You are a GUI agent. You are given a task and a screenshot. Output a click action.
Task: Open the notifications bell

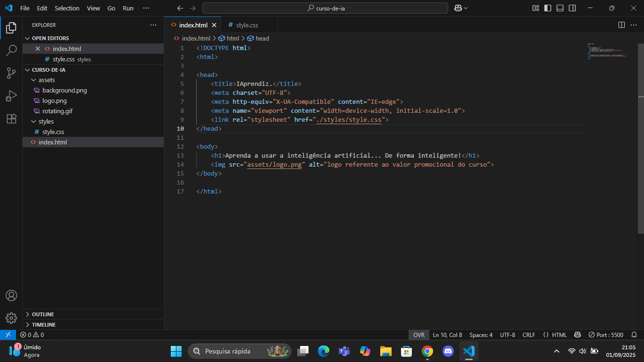click(x=634, y=335)
